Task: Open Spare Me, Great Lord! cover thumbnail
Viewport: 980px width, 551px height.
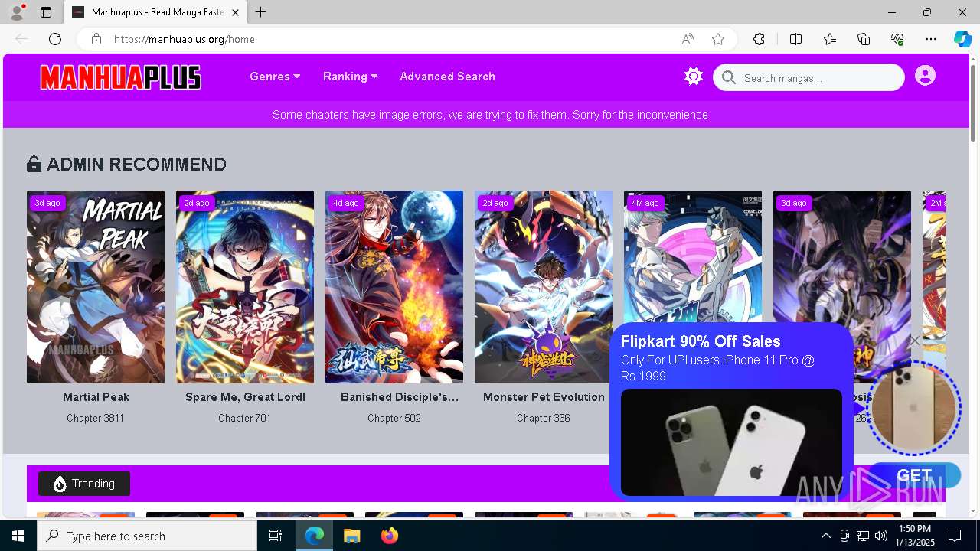Action: (x=245, y=287)
